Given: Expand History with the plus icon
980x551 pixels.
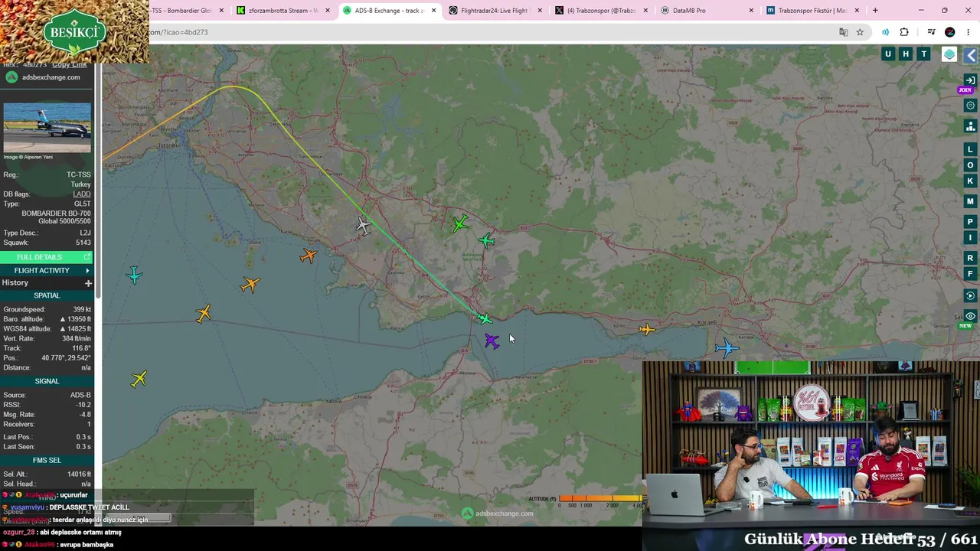Looking at the screenshot, I should (x=88, y=283).
